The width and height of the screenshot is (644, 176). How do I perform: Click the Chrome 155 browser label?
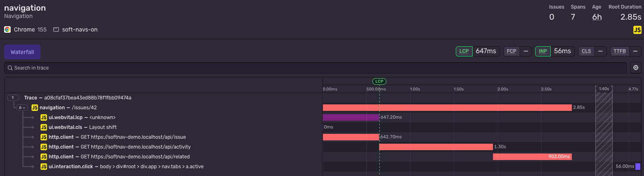[x=30, y=29]
